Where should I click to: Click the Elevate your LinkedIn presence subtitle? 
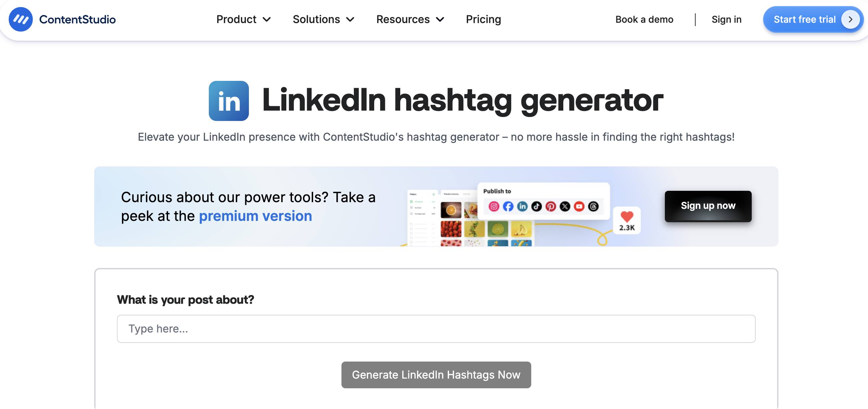pos(436,137)
